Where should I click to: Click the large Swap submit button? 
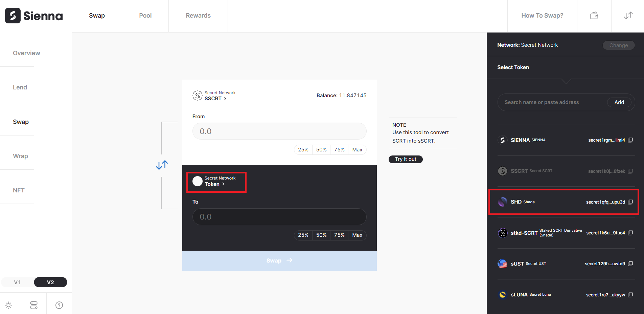279,260
